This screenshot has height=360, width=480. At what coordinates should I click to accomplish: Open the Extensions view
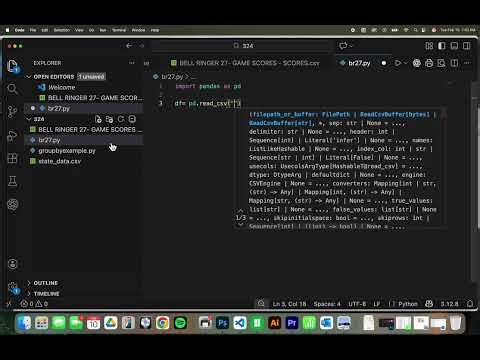pos(12,158)
